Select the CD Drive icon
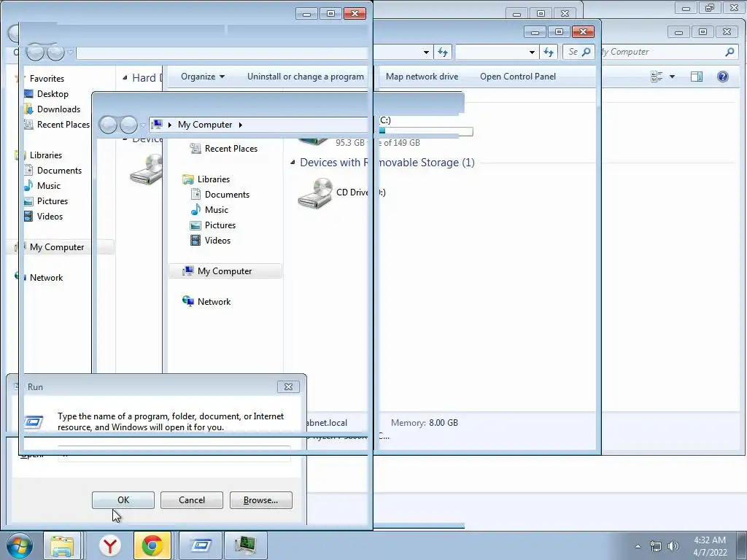Screen dimensions: 747x560 click(x=315, y=192)
